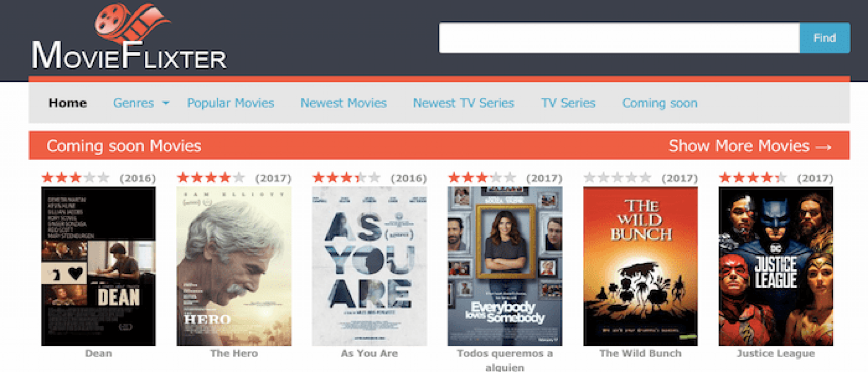Open the Newest Movies section
This screenshot has height=372, width=868.
click(x=343, y=103)
